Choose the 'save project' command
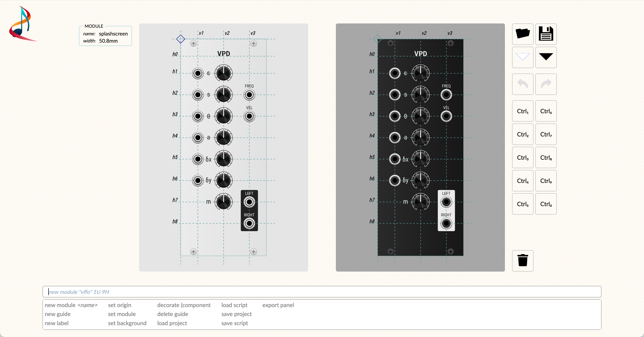 pos(237,314)
